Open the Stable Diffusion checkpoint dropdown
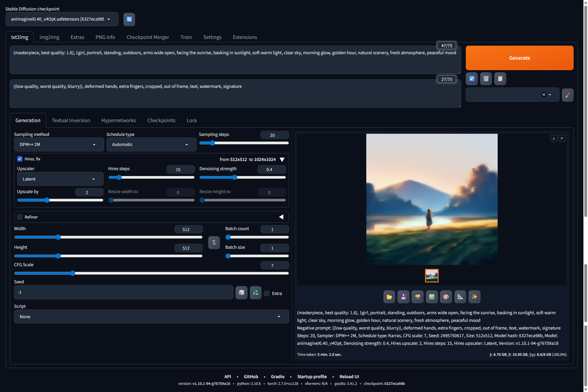 click(62, 19)
